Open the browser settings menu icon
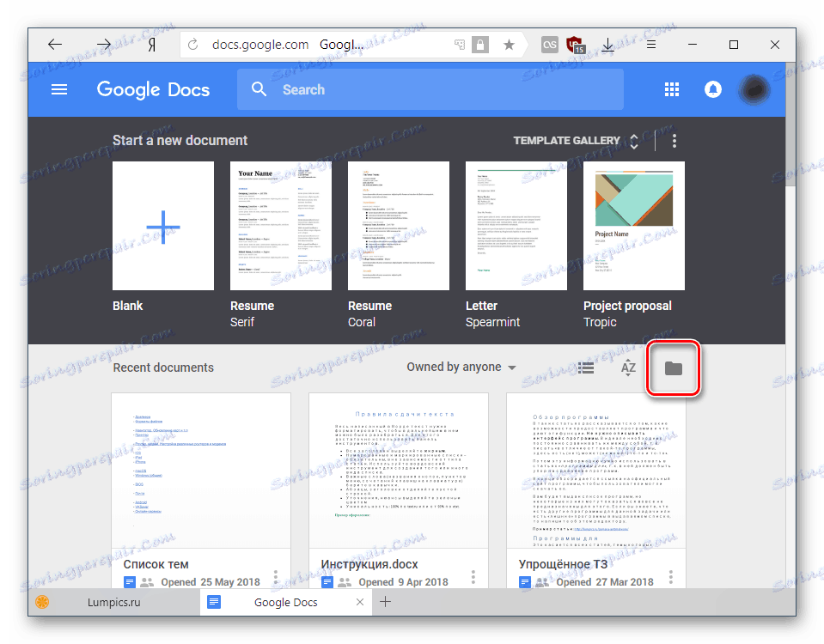824x644 pixels. click(650, 45)
